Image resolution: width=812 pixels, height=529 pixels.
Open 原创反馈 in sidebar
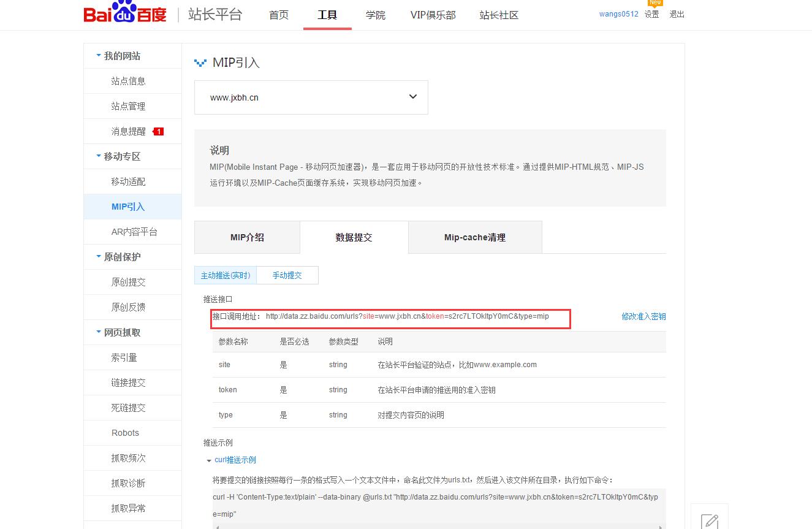(x=129, y=307)
